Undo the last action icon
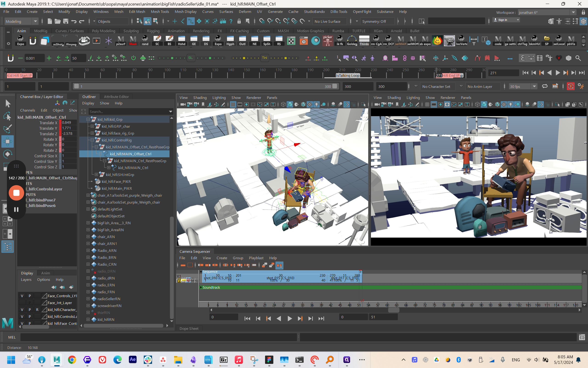The width and height of the screenshot is (588, 368). [74, 21]
